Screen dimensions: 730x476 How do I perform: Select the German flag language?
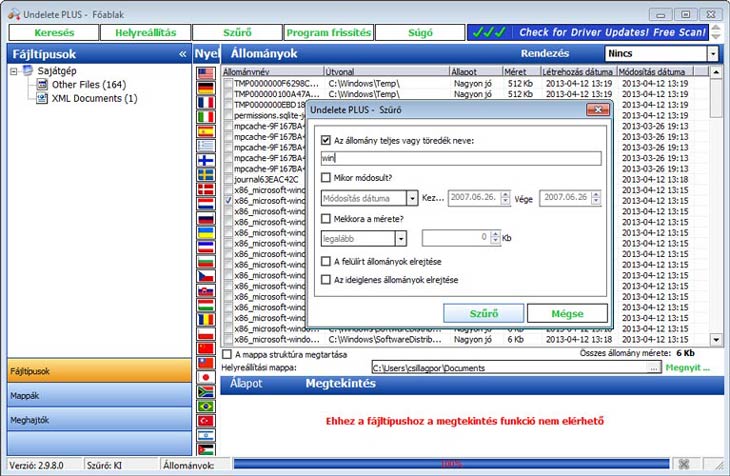pyautogui.click(x=206, y=88)
